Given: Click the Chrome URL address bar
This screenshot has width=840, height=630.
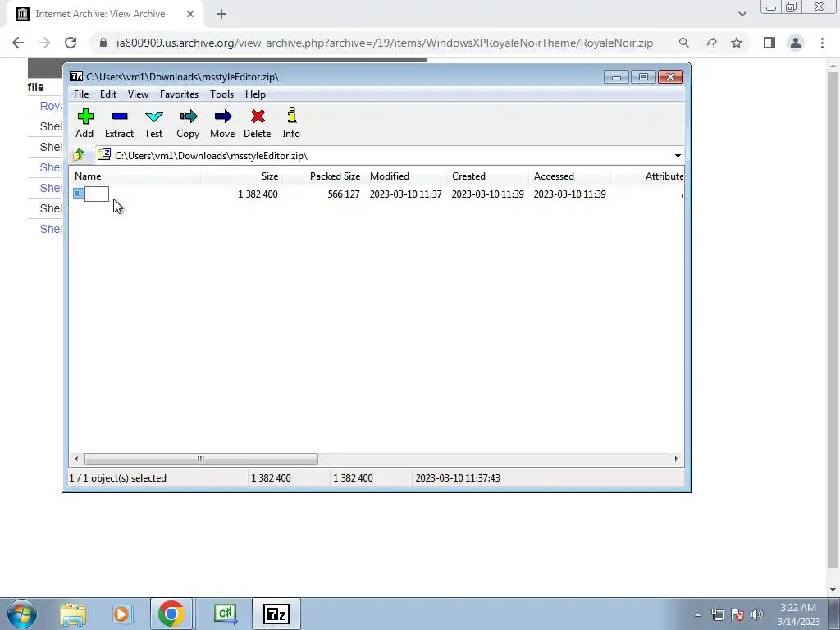Looking at the screenshot, I should [x=385, y=43].
